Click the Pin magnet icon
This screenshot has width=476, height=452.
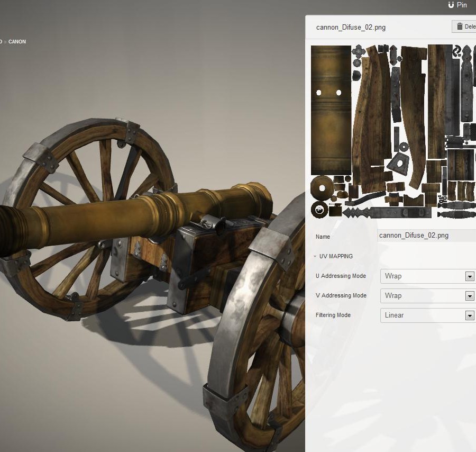[x=451, y=5]
